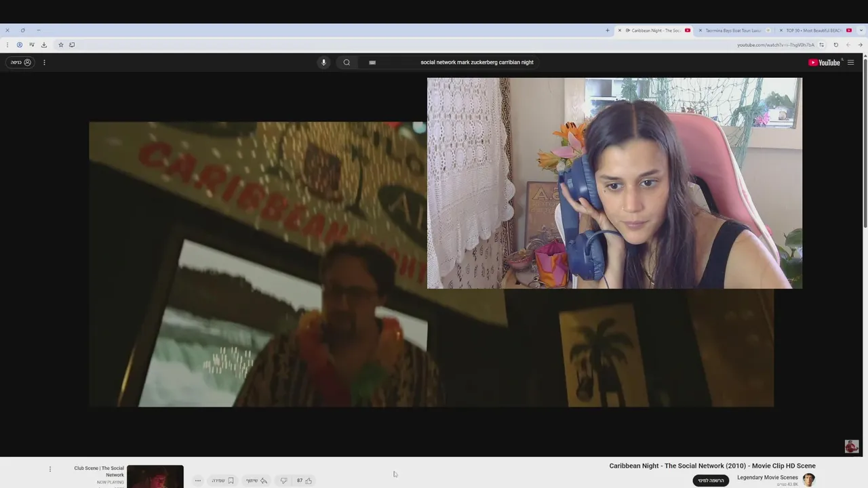Image resolution: width=868 pixels, height=488 pixels.
Task: Search with your voice microphone
Action: pos(323,62)
